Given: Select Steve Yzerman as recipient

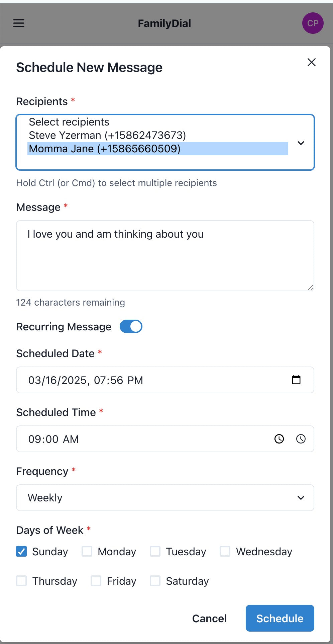Looking at the screenshot, I should tap(107, 135).
